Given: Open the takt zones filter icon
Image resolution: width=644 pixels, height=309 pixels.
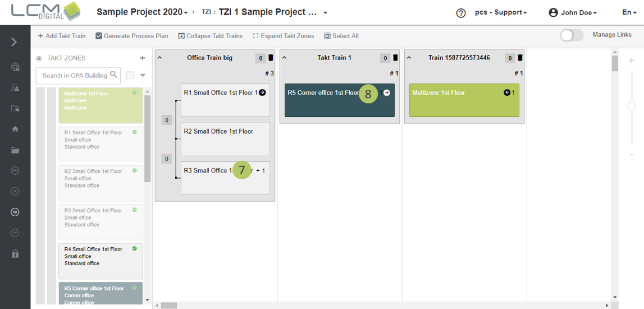Looking at the screenshot, I should point(143,76).
